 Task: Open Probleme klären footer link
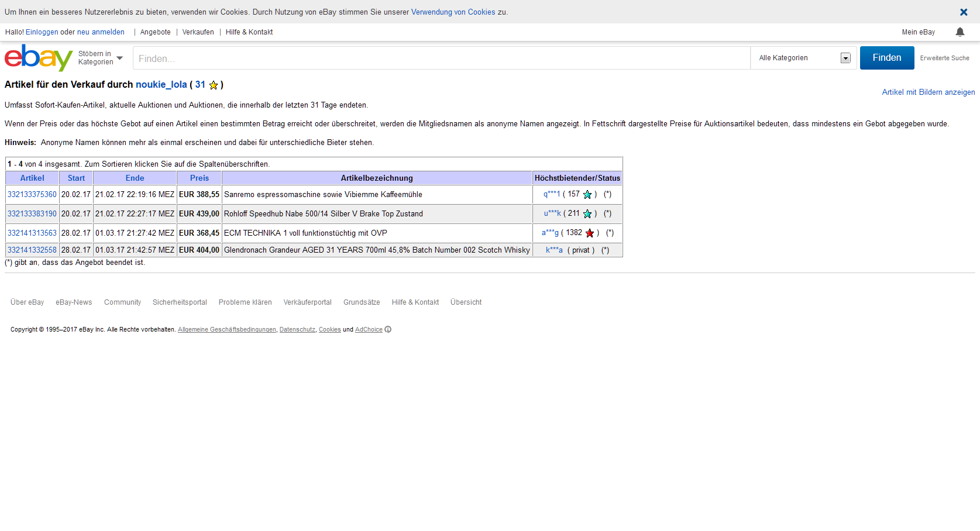pos(245,302)
